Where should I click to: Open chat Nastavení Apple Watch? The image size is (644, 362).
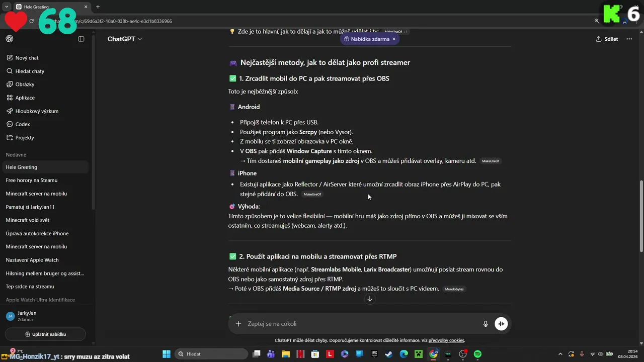click(45, 260)
